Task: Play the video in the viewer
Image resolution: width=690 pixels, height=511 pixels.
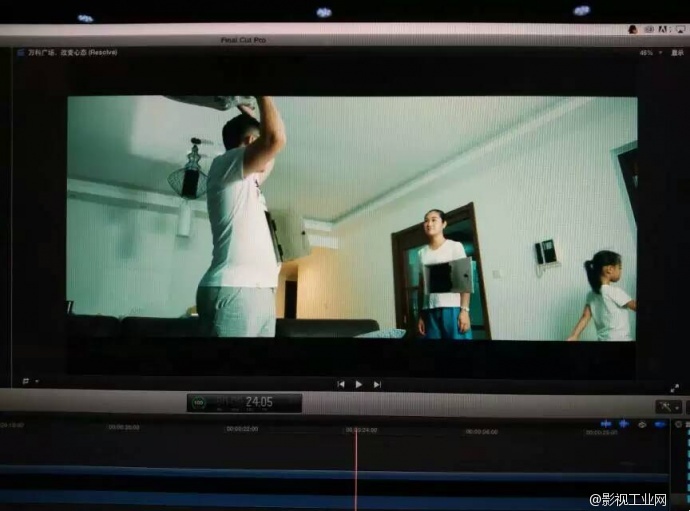Action: click(x=359, y=384)
